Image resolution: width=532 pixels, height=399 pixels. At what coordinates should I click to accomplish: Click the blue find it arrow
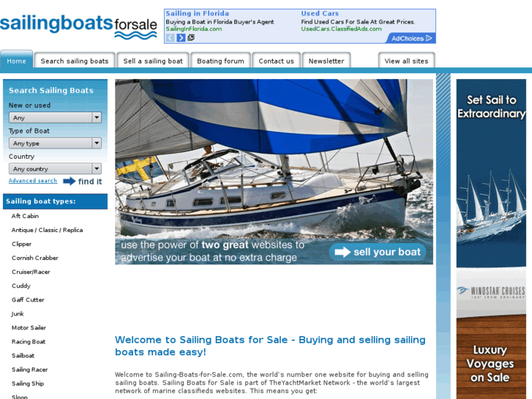coord(70,182)
